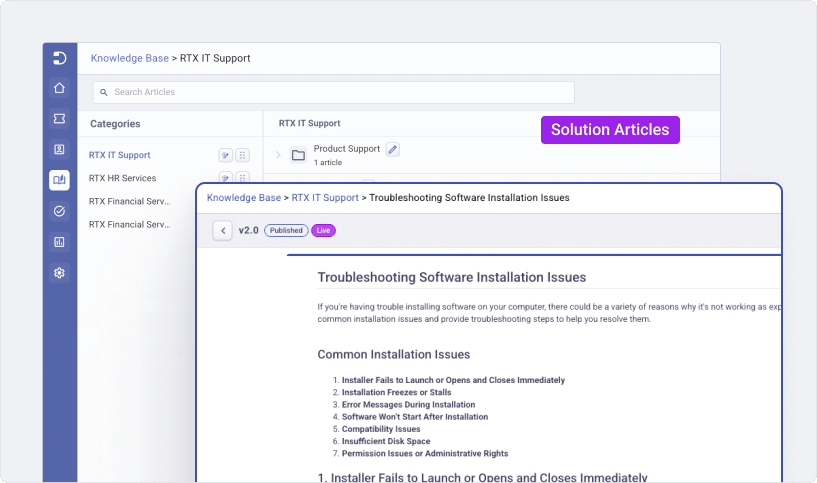
Task: Click the Product Support folder title
Action: coord(346,148)
